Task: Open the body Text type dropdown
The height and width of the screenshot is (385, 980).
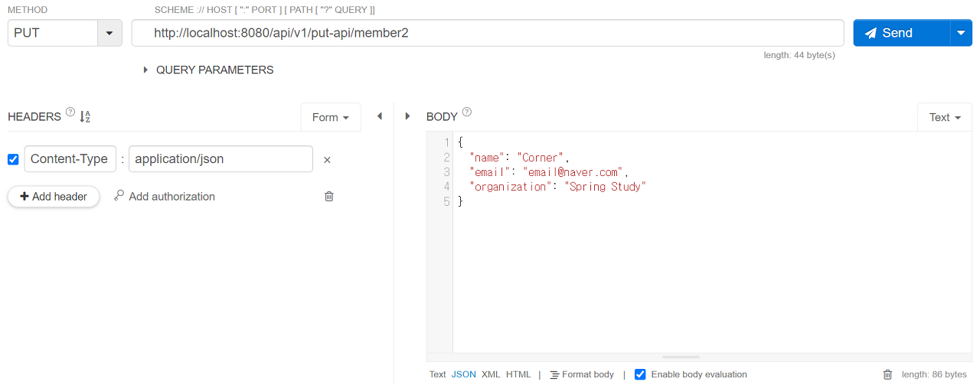Action: 945,117
